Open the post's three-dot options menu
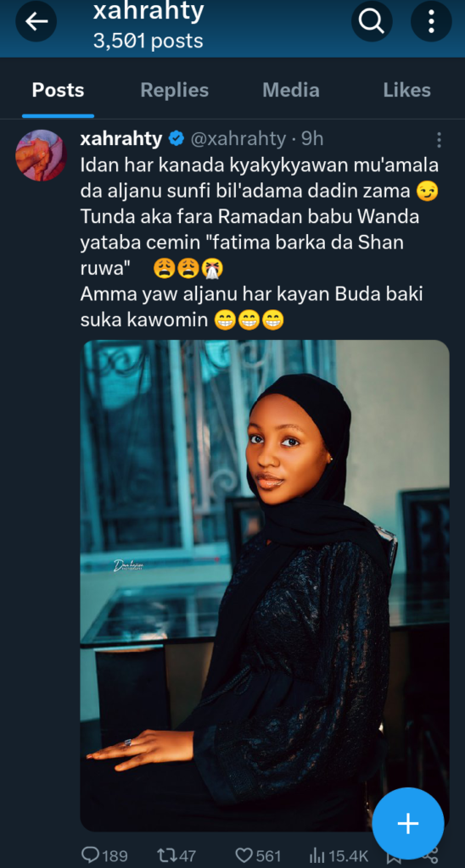This screenshot has height=868, width=465. pyautogui.click(x=439, y=140)
